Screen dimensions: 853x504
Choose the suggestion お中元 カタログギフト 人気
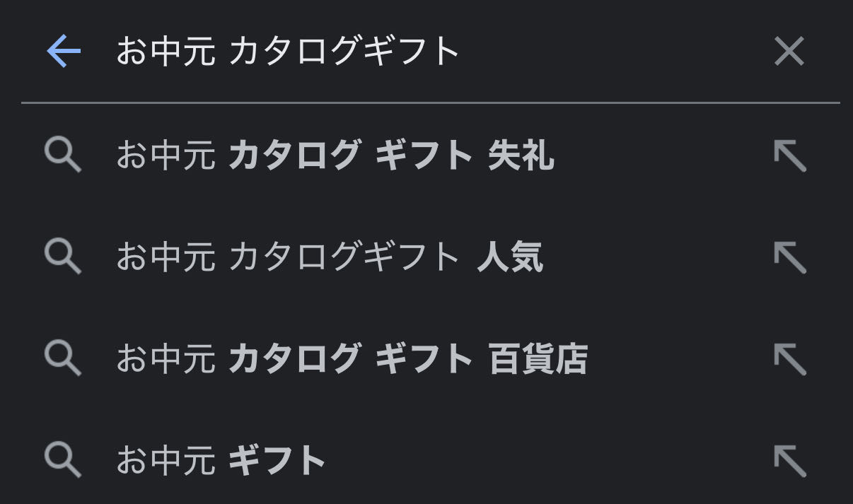coord(329,257)
